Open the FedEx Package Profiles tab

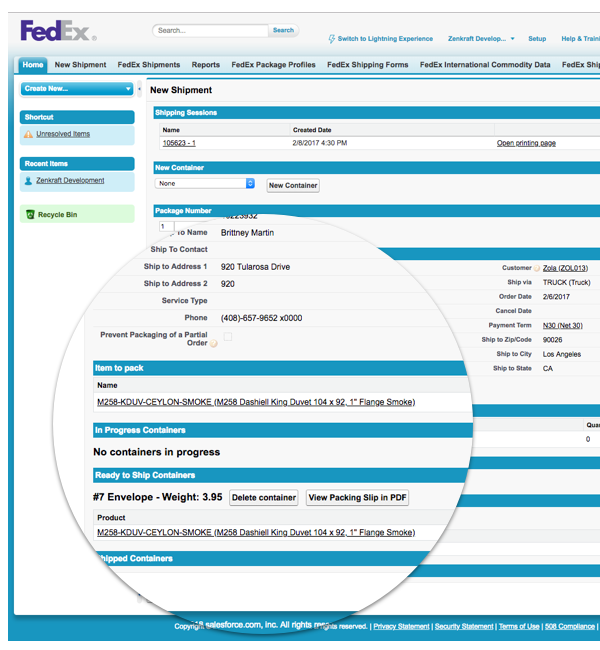(x=273, y=65)
